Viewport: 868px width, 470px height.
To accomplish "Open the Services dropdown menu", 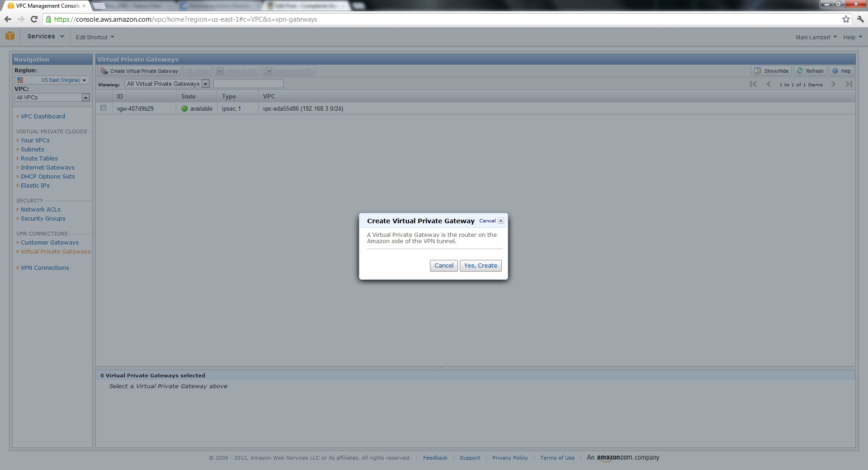I will pyautogui.click(x=46, y=36).
